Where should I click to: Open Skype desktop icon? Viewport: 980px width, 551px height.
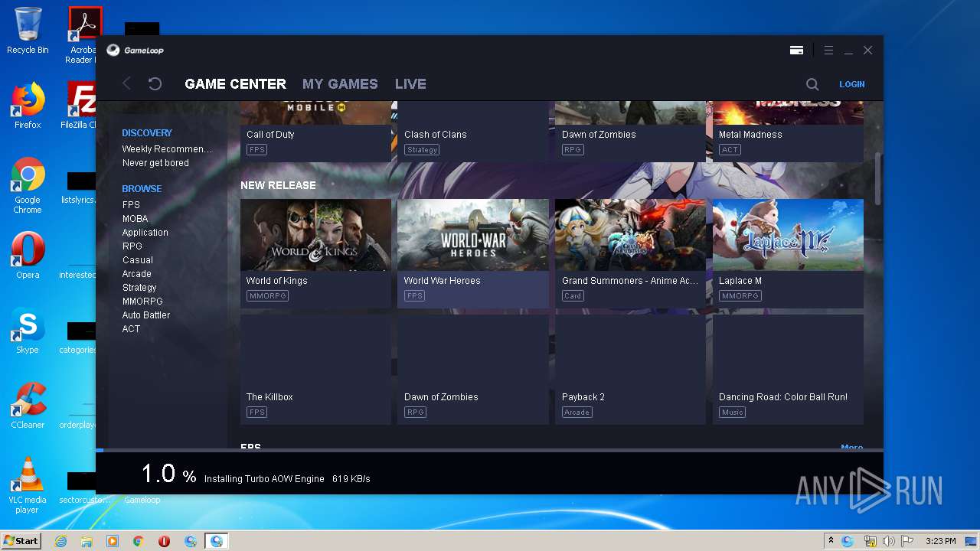(28, 331)
